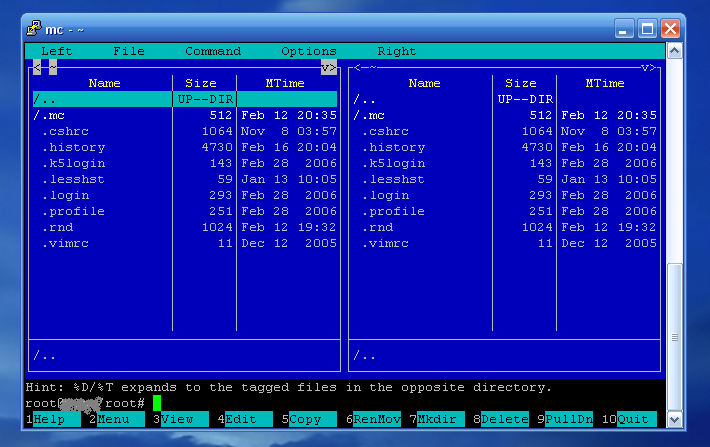Select /.mc directory in the right panel
This screenshot has height=447, width=710.
pyautogui.click(x=505, y=115)
